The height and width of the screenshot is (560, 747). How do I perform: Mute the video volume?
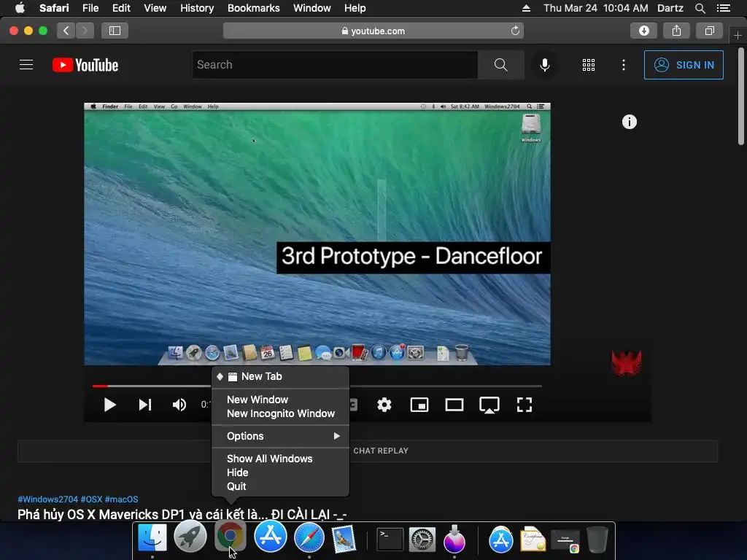click(x=179, y=405)
